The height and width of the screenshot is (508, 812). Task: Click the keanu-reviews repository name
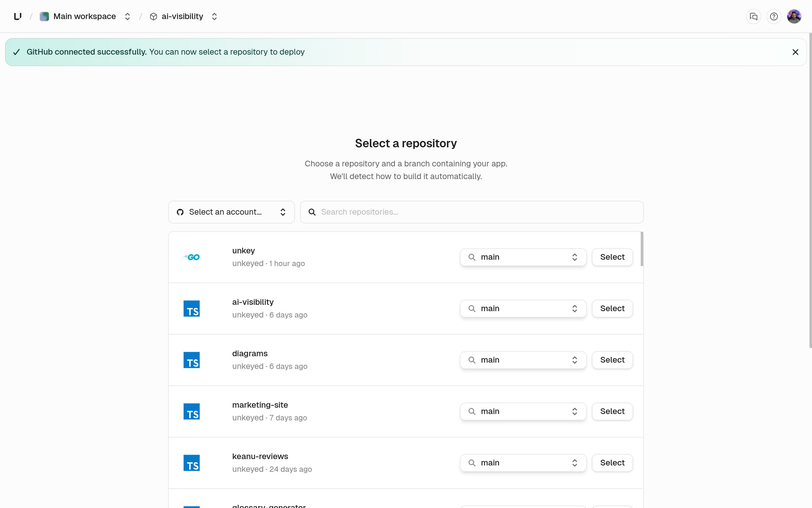point(260,456)
